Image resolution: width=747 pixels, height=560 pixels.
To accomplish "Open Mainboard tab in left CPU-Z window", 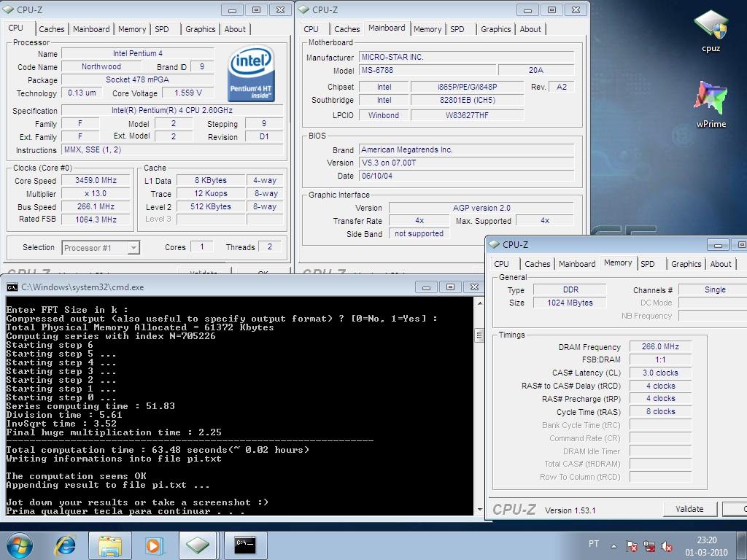I will tap(91, 29).
